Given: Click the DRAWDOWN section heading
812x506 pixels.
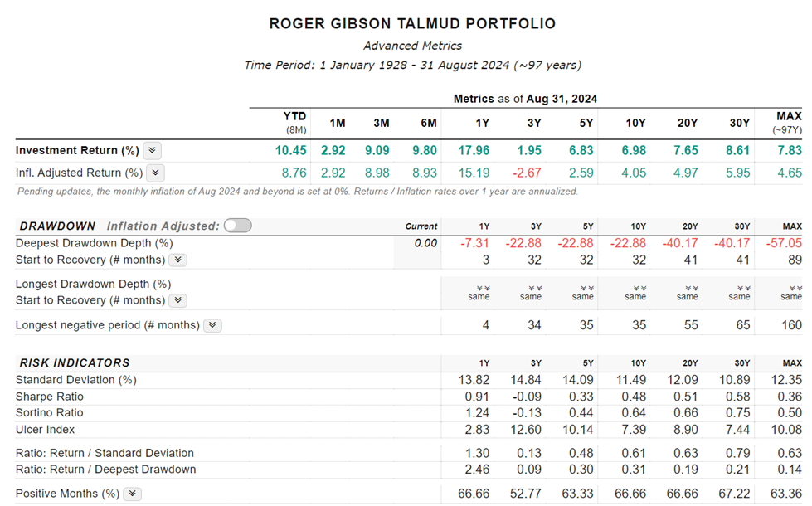Looking at the screenshot, I should pos(57,226).
